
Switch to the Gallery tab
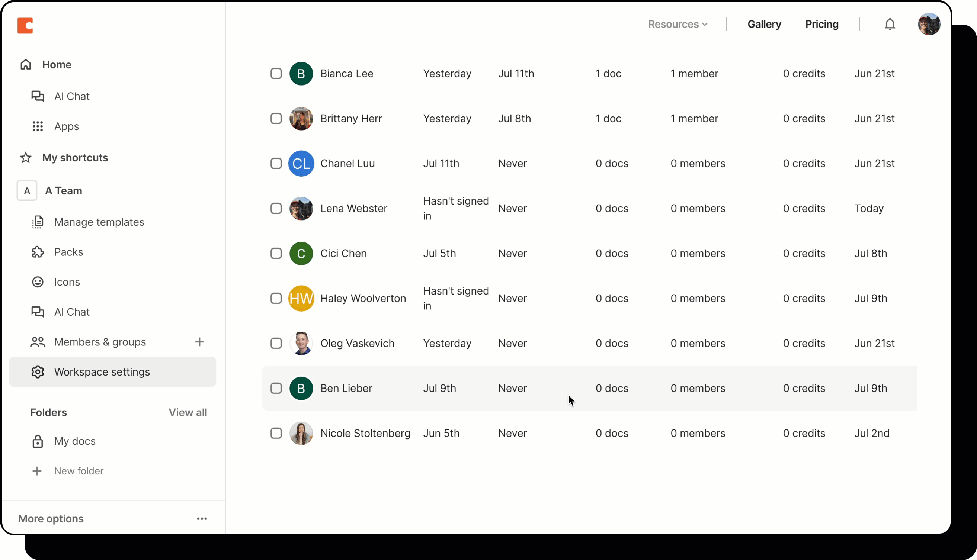point(764,24)
